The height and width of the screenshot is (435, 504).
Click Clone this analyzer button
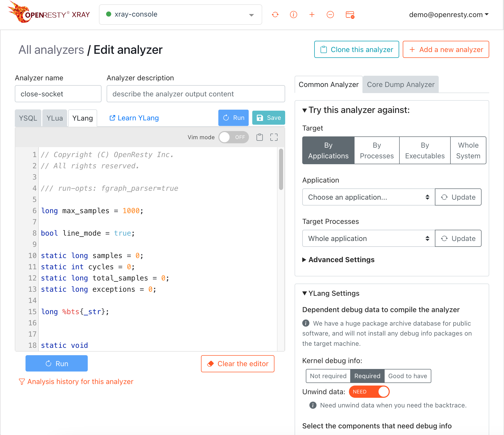tap(357, 49)
